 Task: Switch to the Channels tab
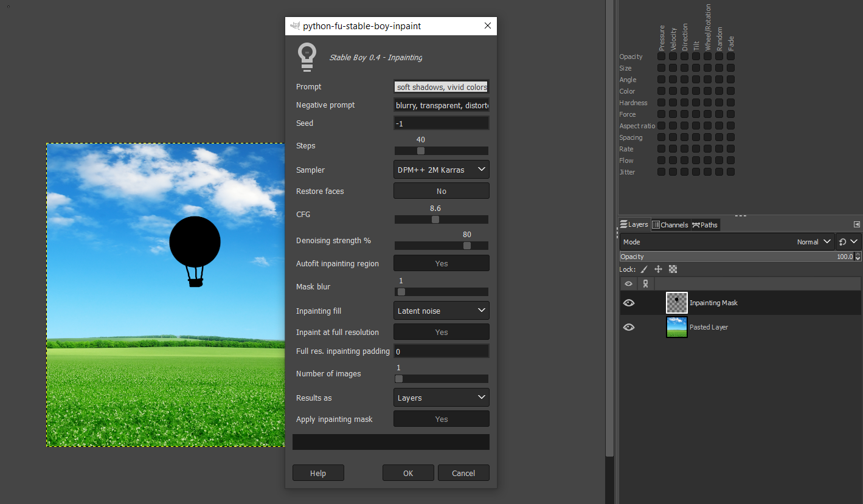670,224
